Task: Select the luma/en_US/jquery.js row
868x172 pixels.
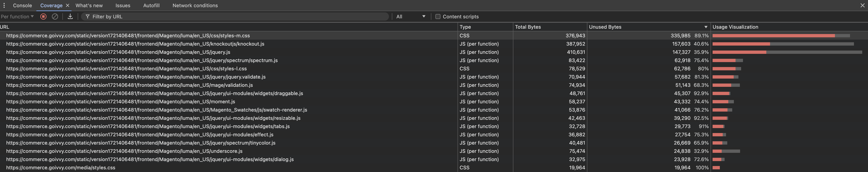Action: pyautogui.click(x=434, y=52)
